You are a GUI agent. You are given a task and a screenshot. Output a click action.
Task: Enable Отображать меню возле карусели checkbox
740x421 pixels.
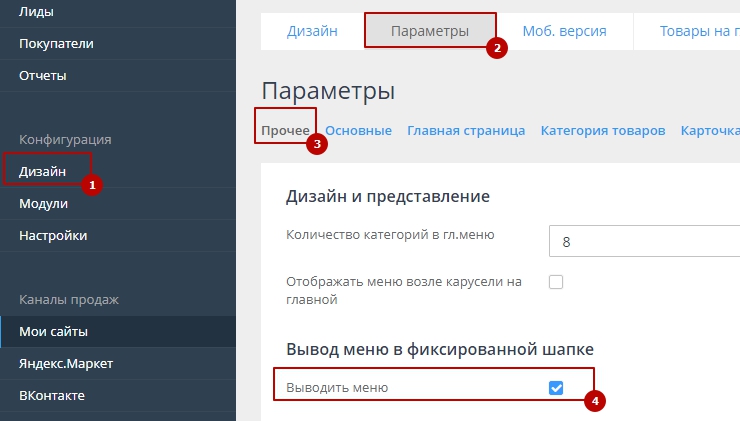pos(556,282)
